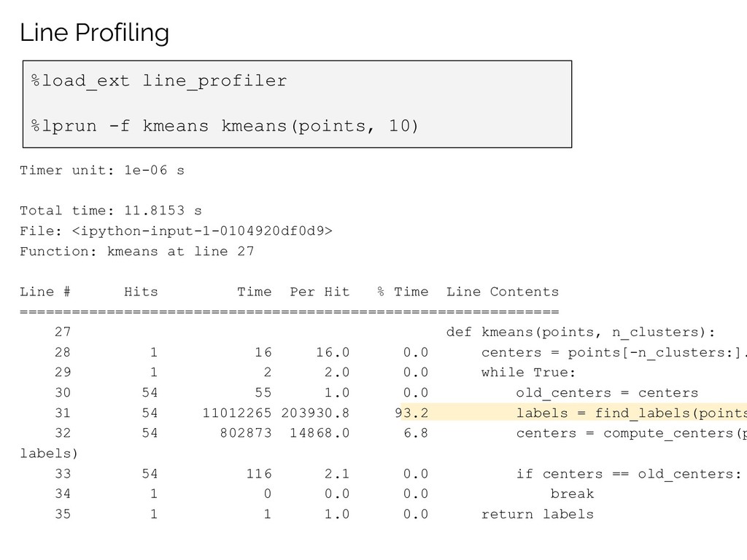The width and height of the screenshot is (747, 560).
Task: Click the line number 28 cell
Action: point(63,352)
